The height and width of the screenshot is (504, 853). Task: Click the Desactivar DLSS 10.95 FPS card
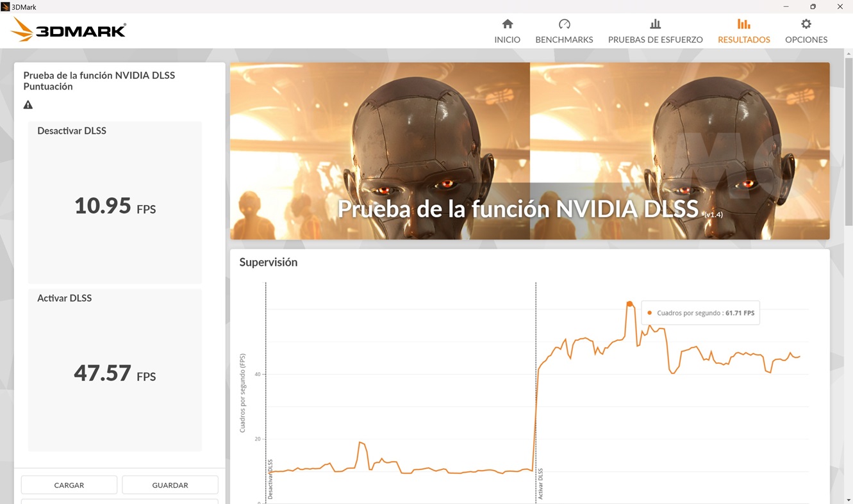click(x=115, y=202)
